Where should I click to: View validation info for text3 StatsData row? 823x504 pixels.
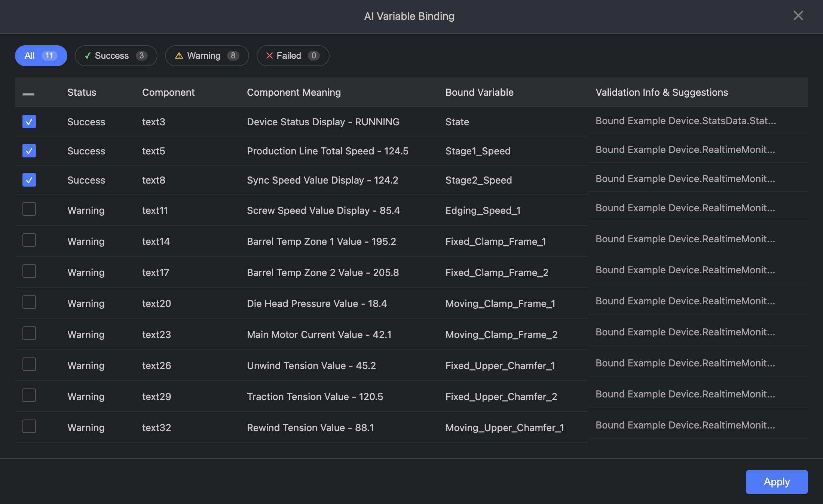[x=686, y=121]
